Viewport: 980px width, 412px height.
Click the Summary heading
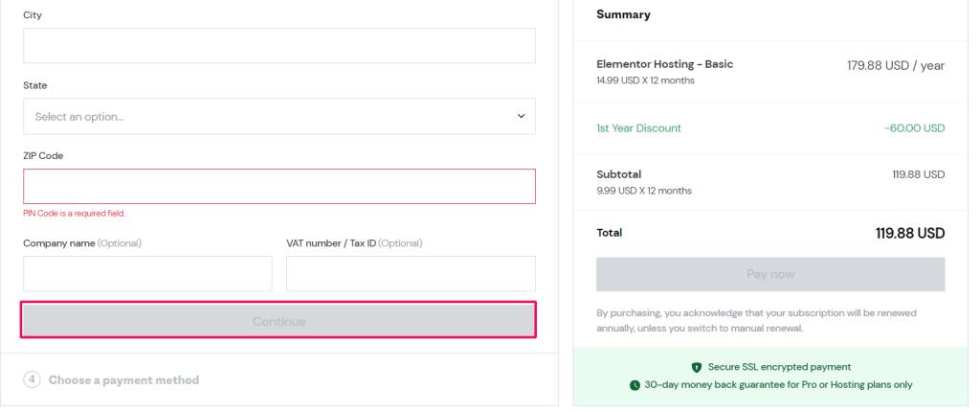(623, 14)
